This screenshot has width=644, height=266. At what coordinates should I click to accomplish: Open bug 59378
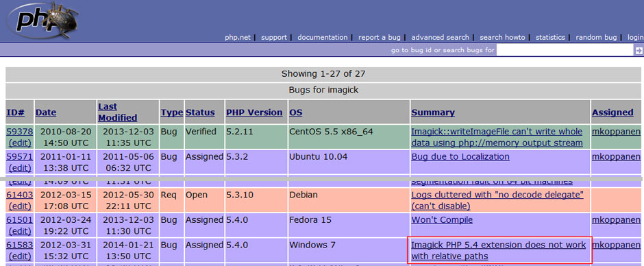(x=20, y=132)
